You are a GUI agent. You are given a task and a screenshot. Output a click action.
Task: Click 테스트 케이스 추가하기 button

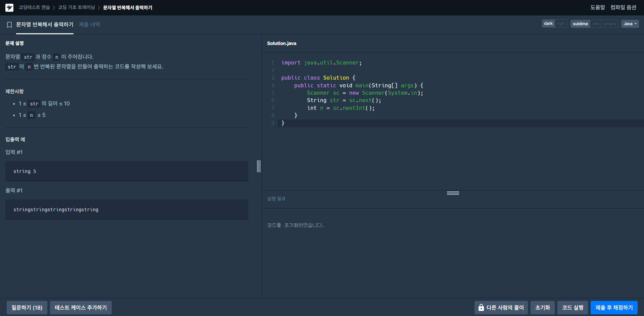tap(81, 308)
